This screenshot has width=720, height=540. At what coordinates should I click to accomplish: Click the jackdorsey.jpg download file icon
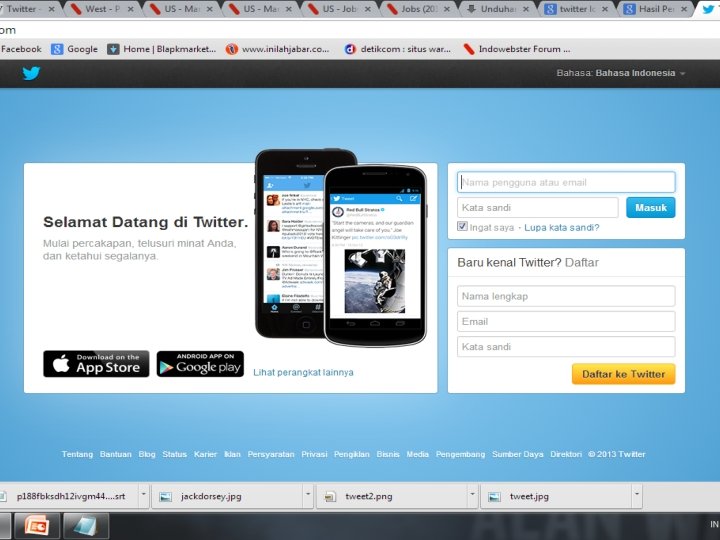(165, 496)
